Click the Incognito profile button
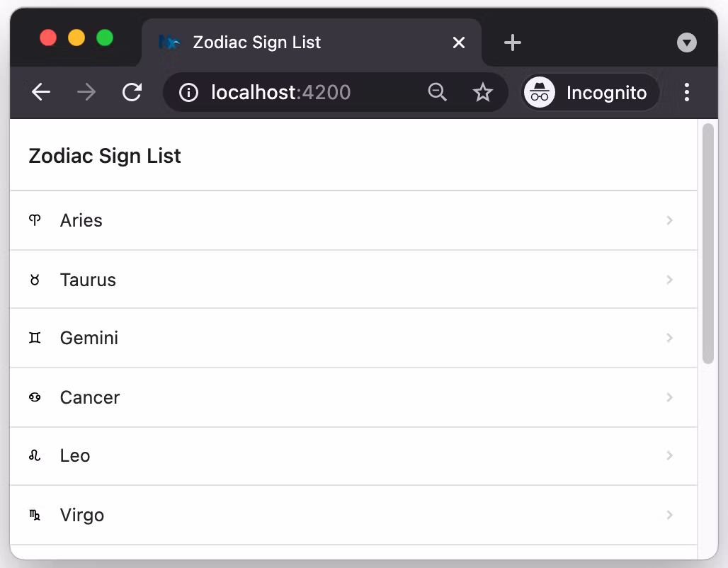This screenshot has width=728, height=568. (x=591, y=92)
